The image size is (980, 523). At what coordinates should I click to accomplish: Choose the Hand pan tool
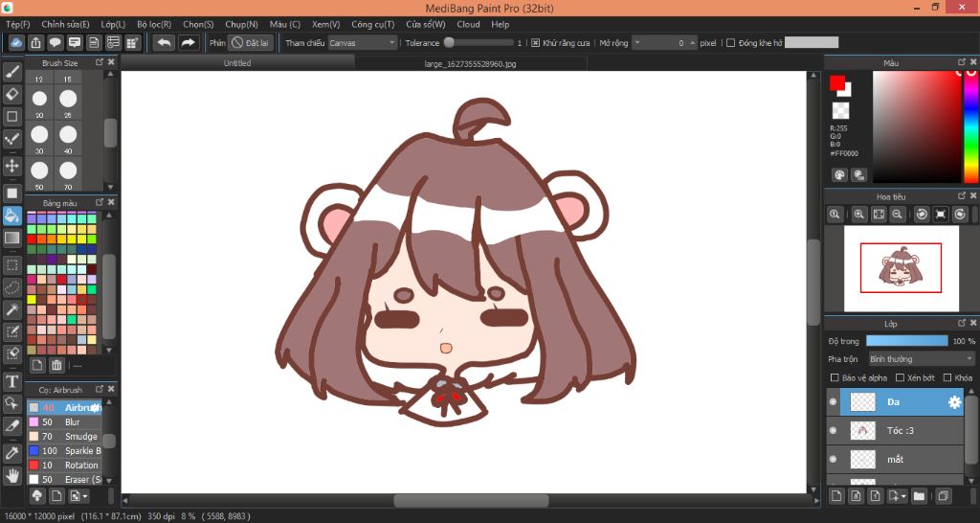[12, 475]
